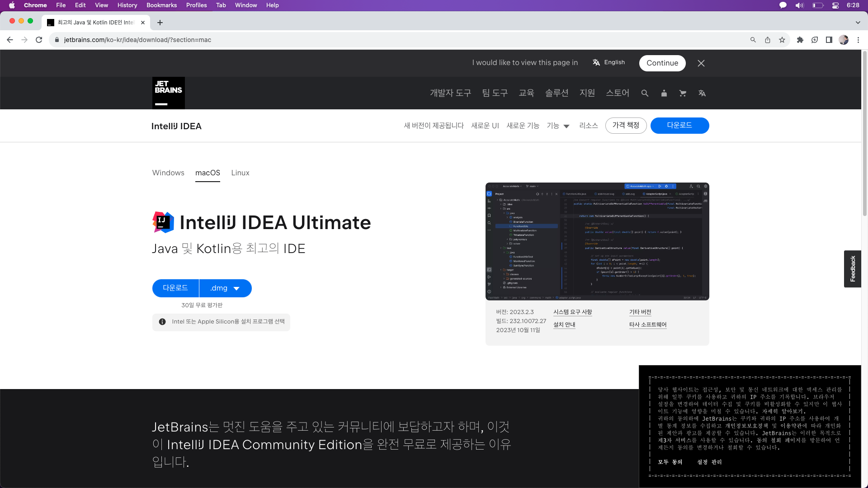Open the Feedback side tab
This screenshot has height=488, width=868.
point(852,269)
